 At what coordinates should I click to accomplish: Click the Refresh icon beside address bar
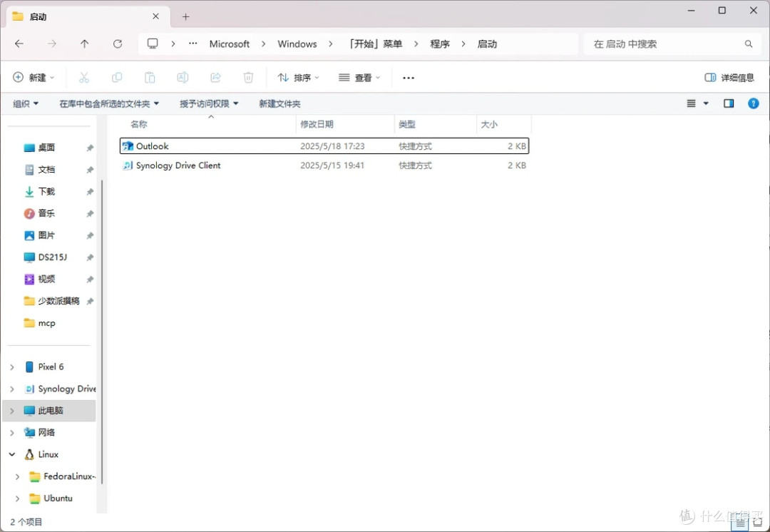(x=118, y=44)
